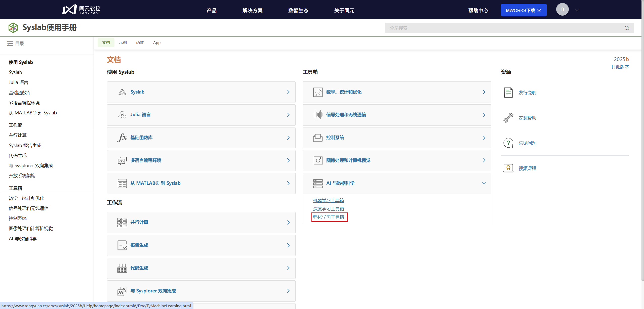This screenshot has width=644, height=309.
Task: Click the Julia 语言 circles icon
Action: point(122,115)
